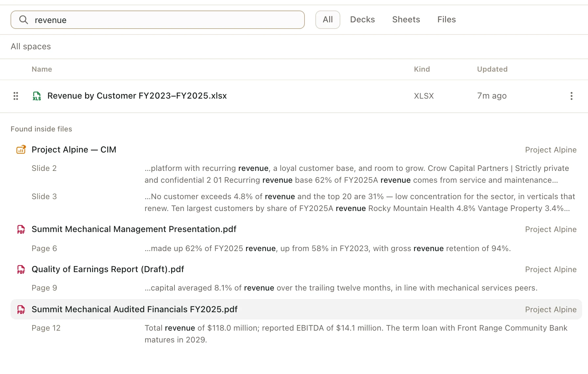Jump to Slide 2 of the CIM deck
Viewport: 588px width, 374px height.
44,168
